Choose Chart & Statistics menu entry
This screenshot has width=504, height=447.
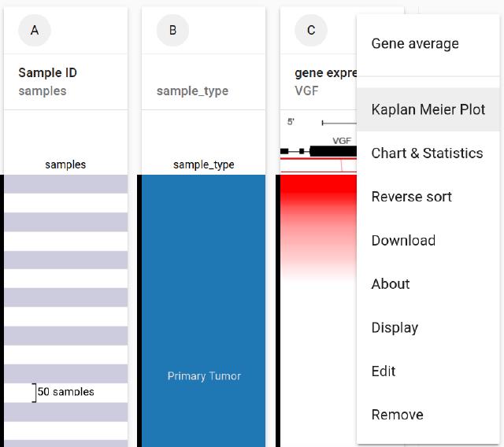pos(427,153)
